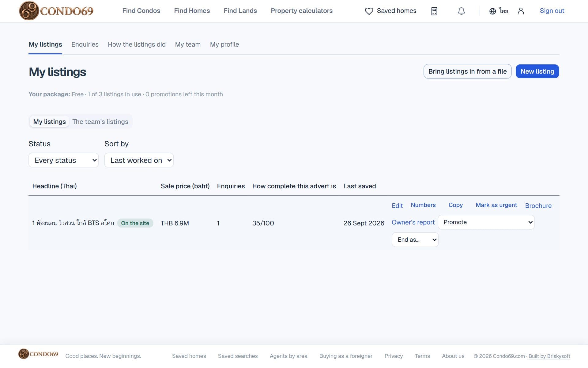Click Bring listings in from a file
Viewport: 588px width, 368px height.
(467, 71)
